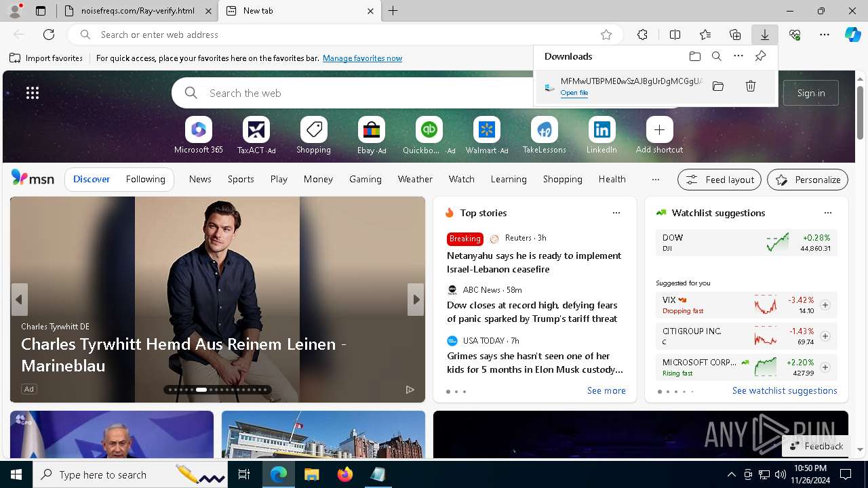This screenshot has width=868, height=488.
Task: Open the Money category
Action: pyautogui.click(x=318, y=179)
